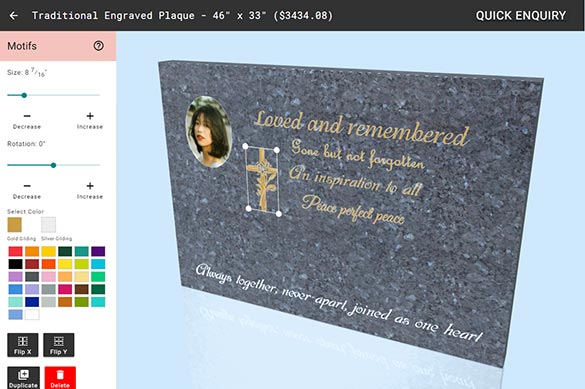The width and height of the screenshot is (585, 389).
Task: Click top-left resize handle of cross motif
Action: 245,146
